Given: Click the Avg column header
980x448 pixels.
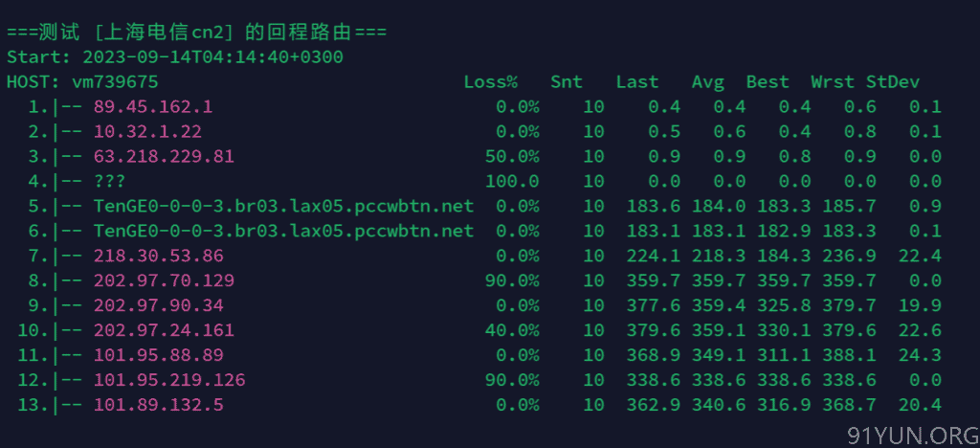Looking at the screenshot, I should (707, 82).
